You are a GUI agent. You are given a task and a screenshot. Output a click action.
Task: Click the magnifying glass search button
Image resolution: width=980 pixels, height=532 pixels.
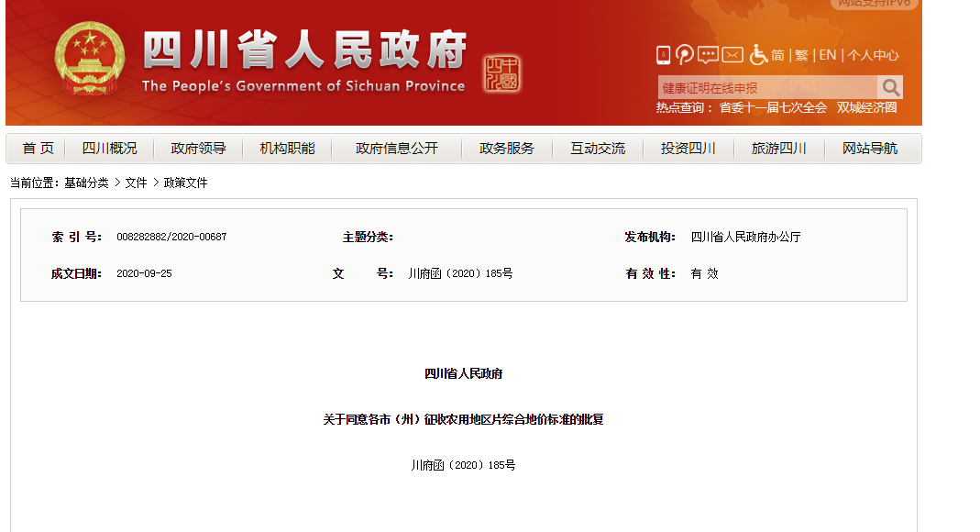tap(890, 87)
